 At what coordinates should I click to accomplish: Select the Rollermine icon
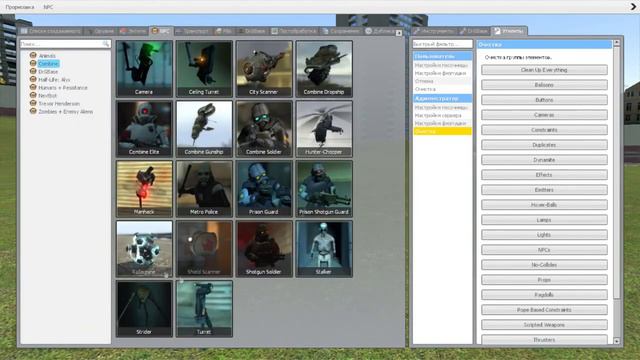(144, 249)
